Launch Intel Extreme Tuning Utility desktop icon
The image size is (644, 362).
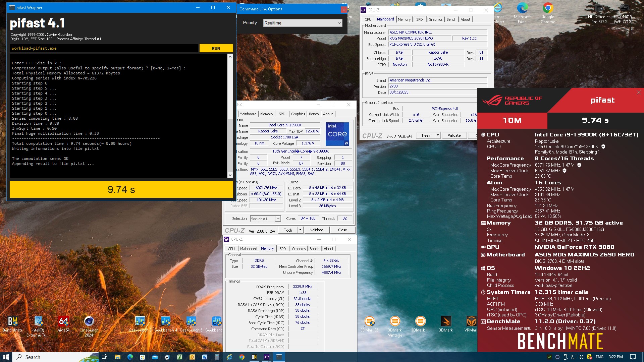click(x=38, y=326)
